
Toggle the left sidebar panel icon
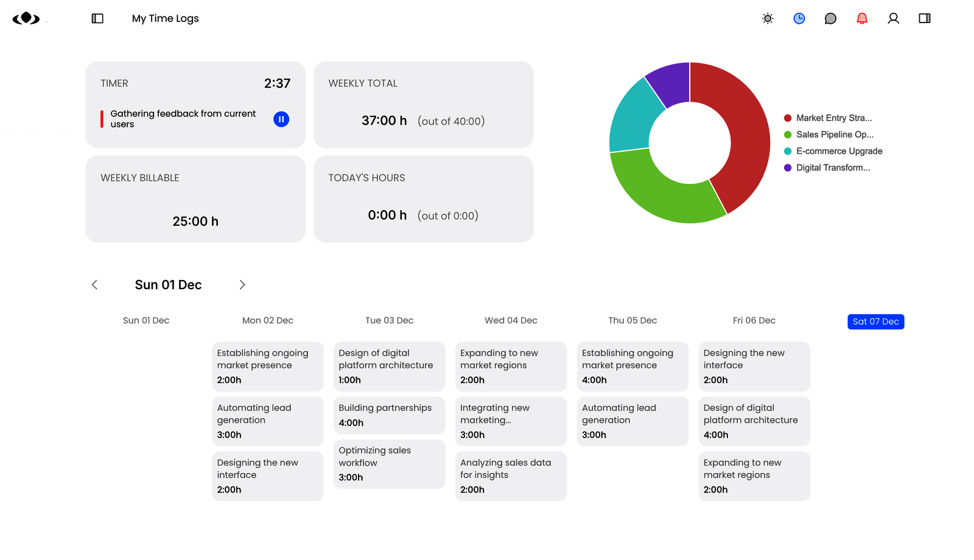pyautogui.click(x=97, y=18)
